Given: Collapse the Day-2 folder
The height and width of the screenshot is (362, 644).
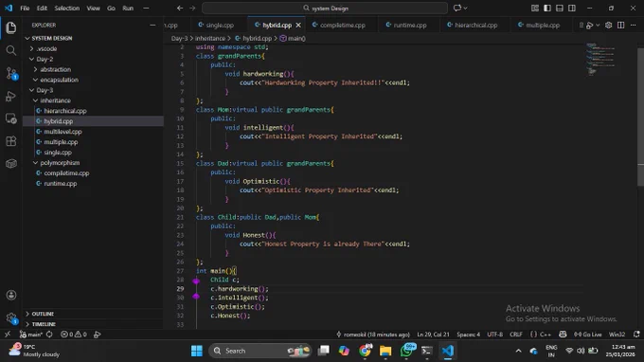Looking at the screenshot, I should (x=45, y=59).
